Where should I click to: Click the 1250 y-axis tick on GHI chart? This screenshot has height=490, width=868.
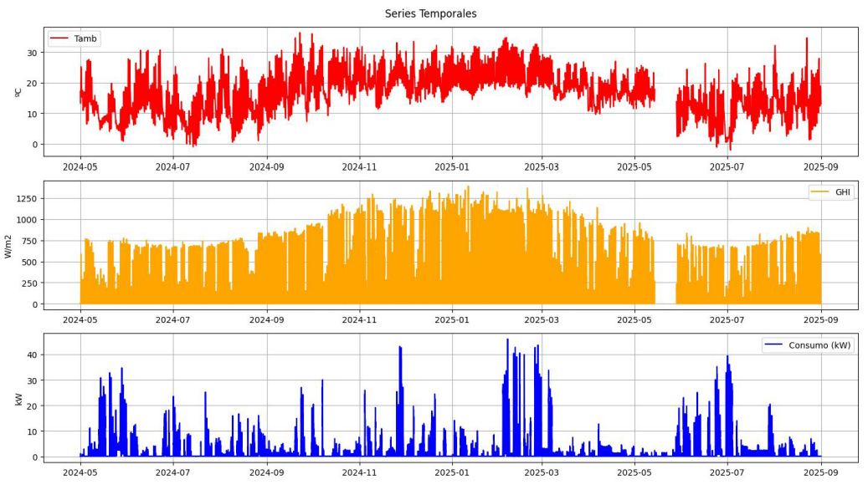coord(23,199)
